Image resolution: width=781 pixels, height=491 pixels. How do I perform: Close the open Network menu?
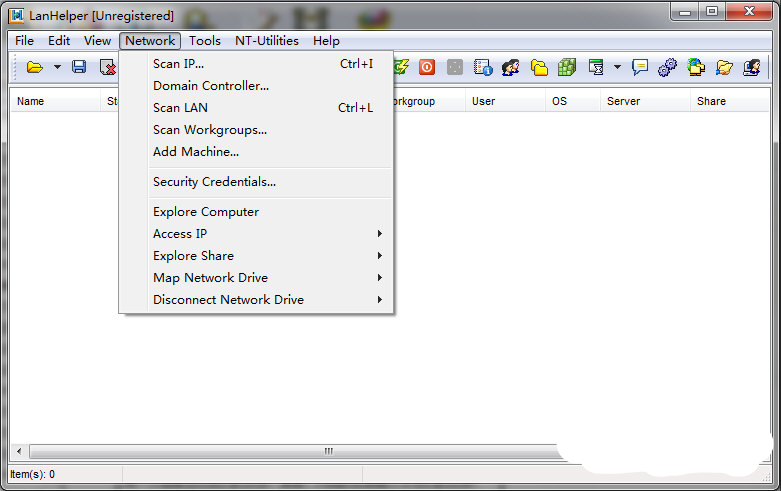(150, 41)
